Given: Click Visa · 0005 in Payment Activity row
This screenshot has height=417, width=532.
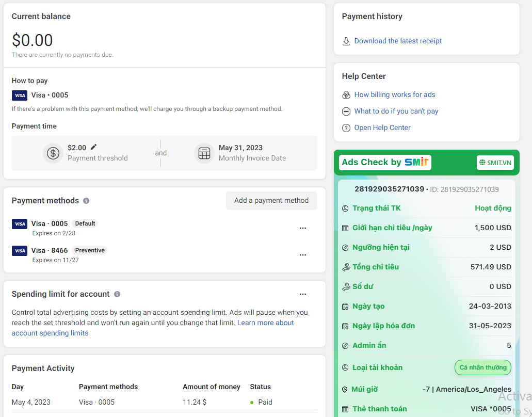Looking at the screenshot, I should (x=96, y=403).
